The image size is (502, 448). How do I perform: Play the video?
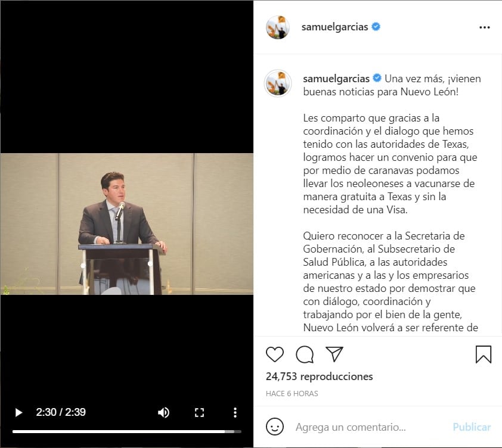(18, 412)
